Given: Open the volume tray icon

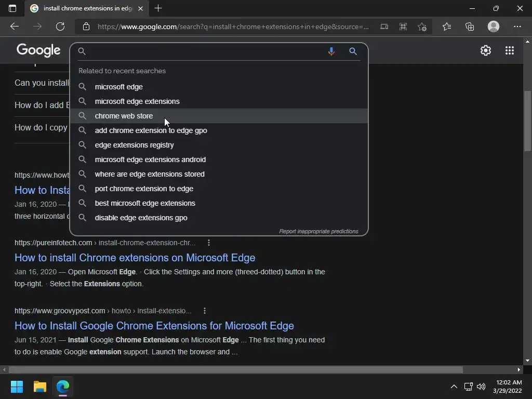Looking at the screenshot, I should pos(481,387).
